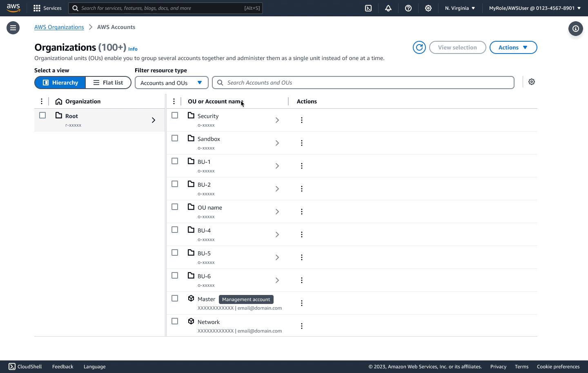Open the side navigation hamburger menu
This screenshot has height=373, width=588.
13,28
